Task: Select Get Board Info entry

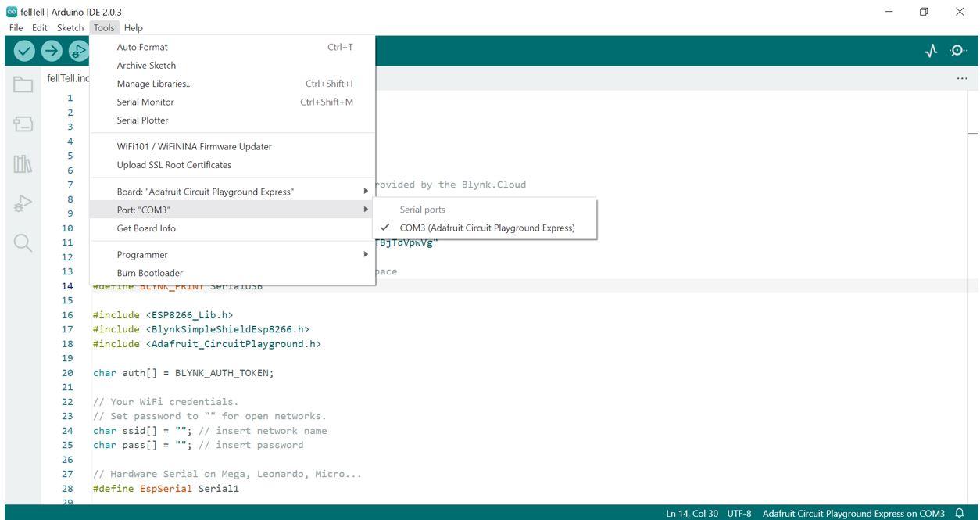Action: 233,228
